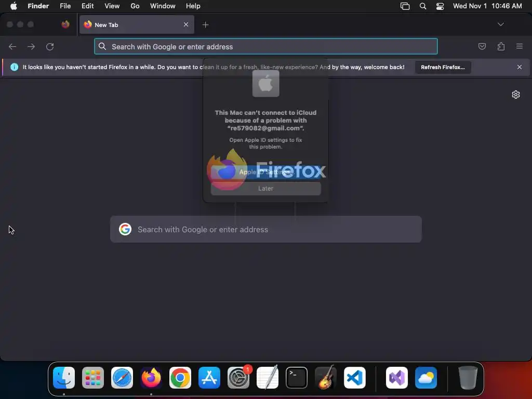
Task: Close the New Tab tab
Action: point(186,24)
